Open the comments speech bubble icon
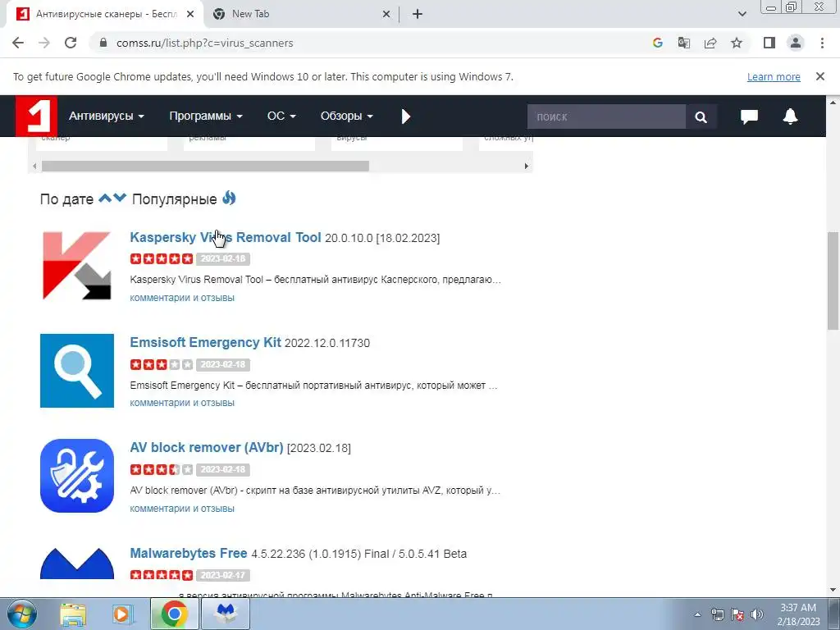 pyautogui.click(x=749, y=116)
